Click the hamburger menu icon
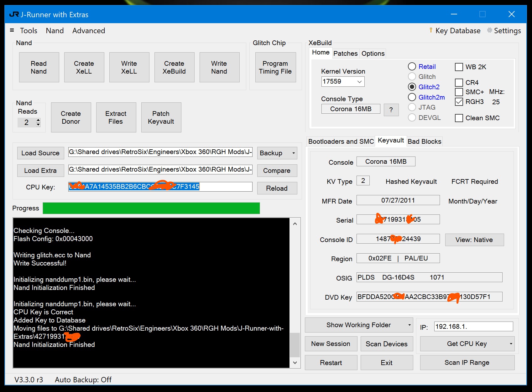Image resolution: width=532 pixels, height=392 pixels. (x=12, y=30)
